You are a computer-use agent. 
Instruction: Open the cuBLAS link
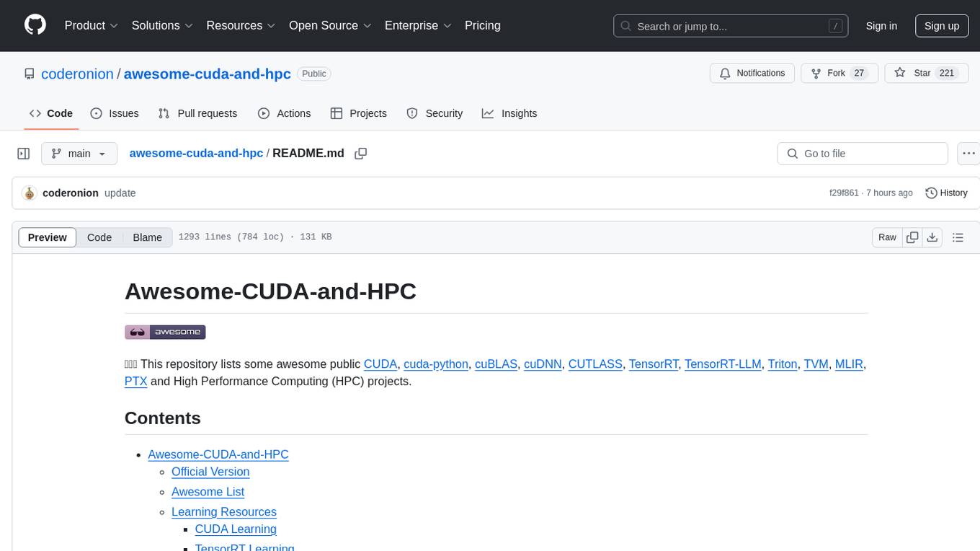496,364
